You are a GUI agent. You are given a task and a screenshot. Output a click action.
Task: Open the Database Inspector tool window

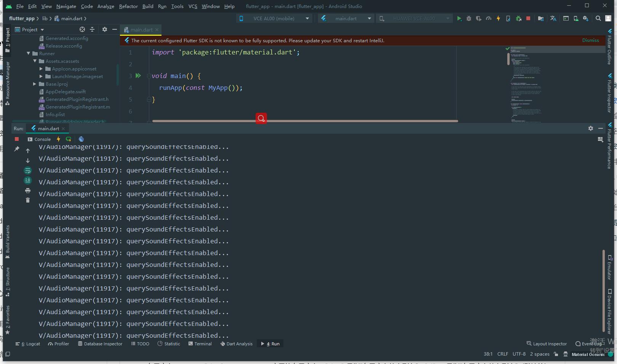click(x=100, y=344)
